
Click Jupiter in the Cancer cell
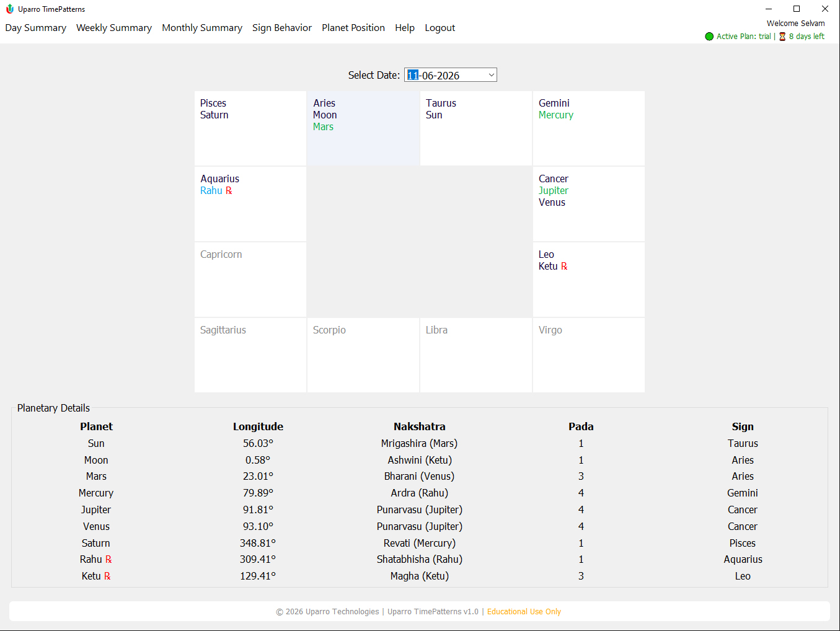[554, 190]
